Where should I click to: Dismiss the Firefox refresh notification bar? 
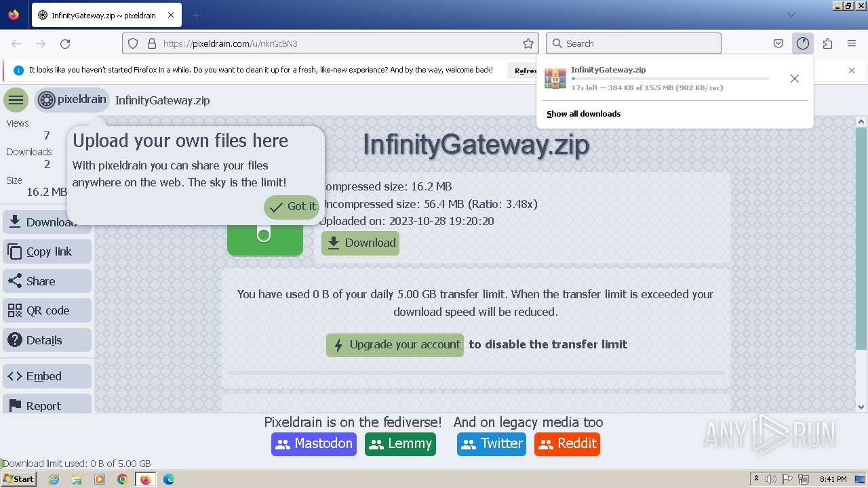(852, 70)
